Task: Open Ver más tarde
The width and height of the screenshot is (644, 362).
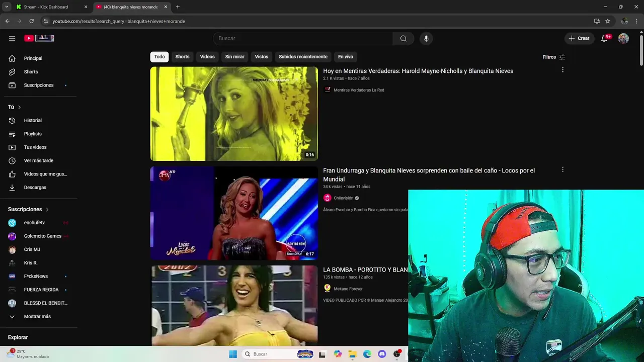Action: click(39, 160)
